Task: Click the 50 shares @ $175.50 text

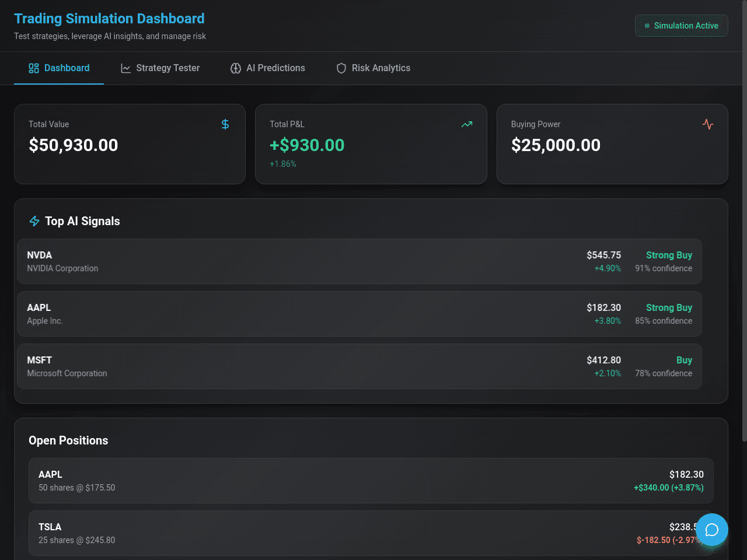Action: [x=77, y=488]
